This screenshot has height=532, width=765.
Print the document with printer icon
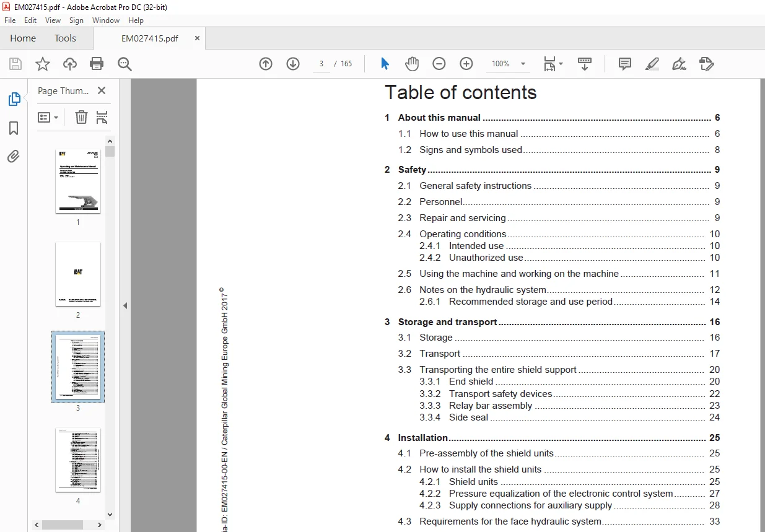tap(97, 64)
